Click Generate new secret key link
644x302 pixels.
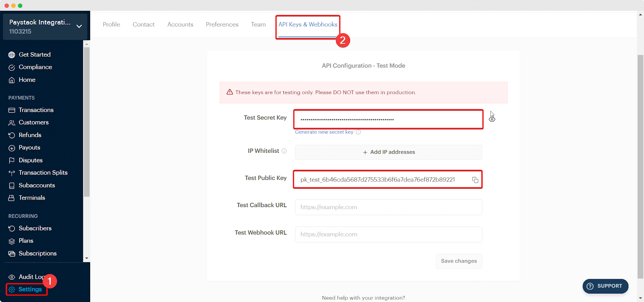pos(324,132)
